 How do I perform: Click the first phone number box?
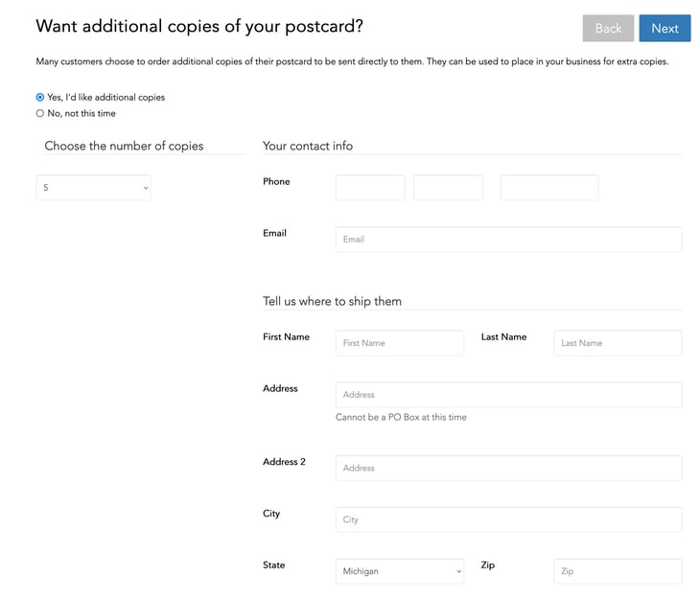coord(370,188)
